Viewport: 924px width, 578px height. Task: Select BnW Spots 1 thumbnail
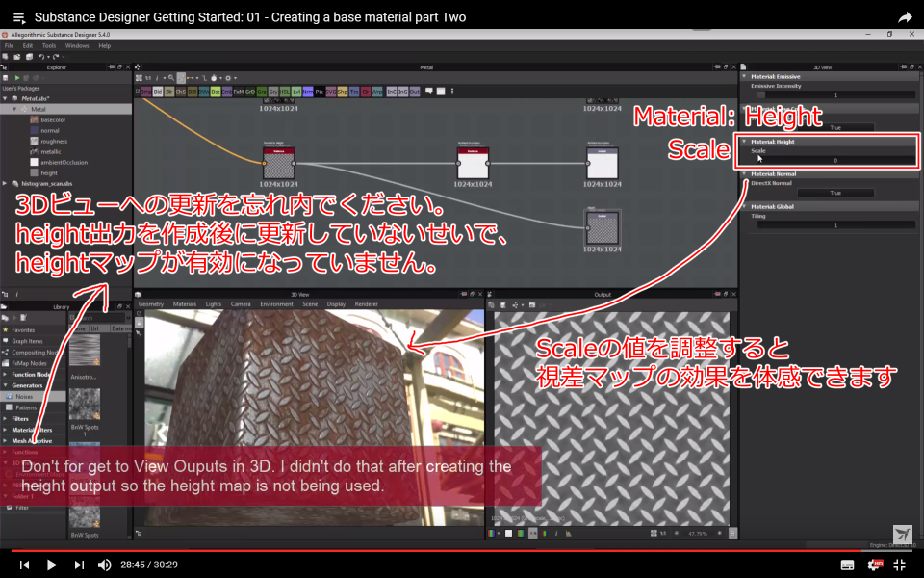tap(85, 404)
